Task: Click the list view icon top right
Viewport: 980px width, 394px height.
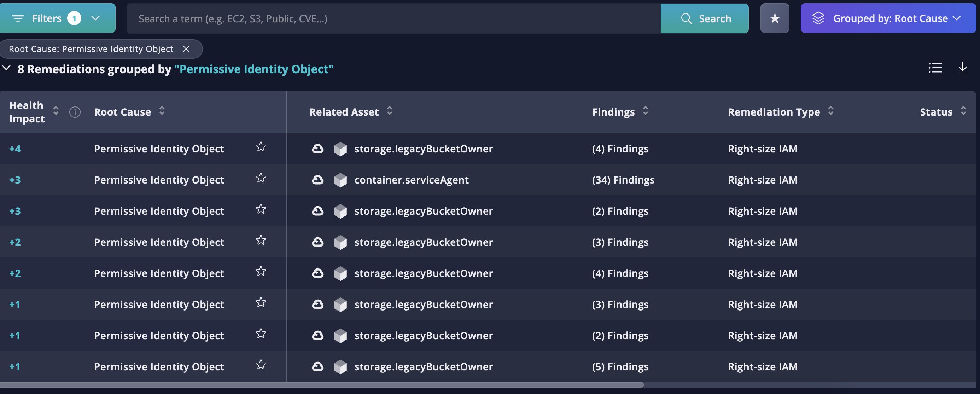Action: (935, 68)
